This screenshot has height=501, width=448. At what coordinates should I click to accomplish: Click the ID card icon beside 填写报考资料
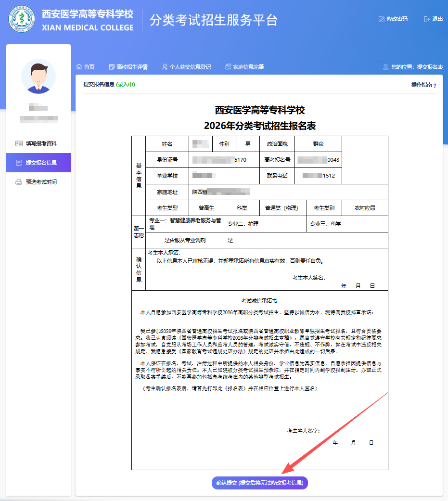(19, 143)
